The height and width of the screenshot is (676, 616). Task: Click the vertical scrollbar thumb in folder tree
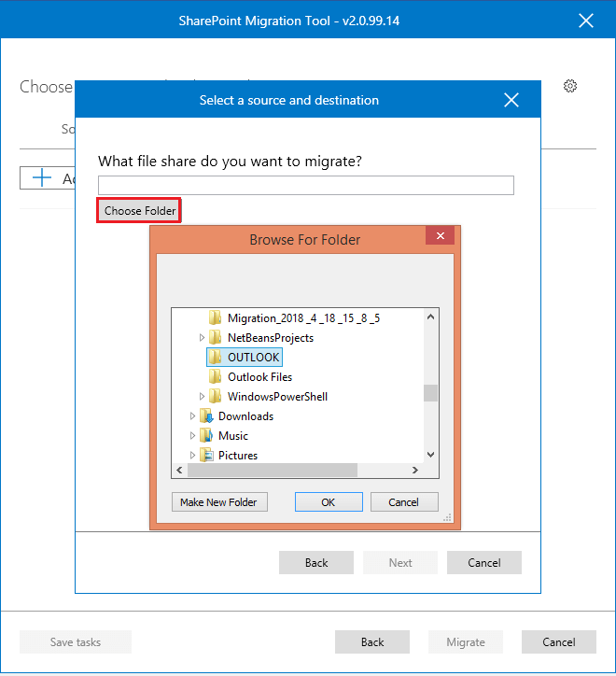430,393
